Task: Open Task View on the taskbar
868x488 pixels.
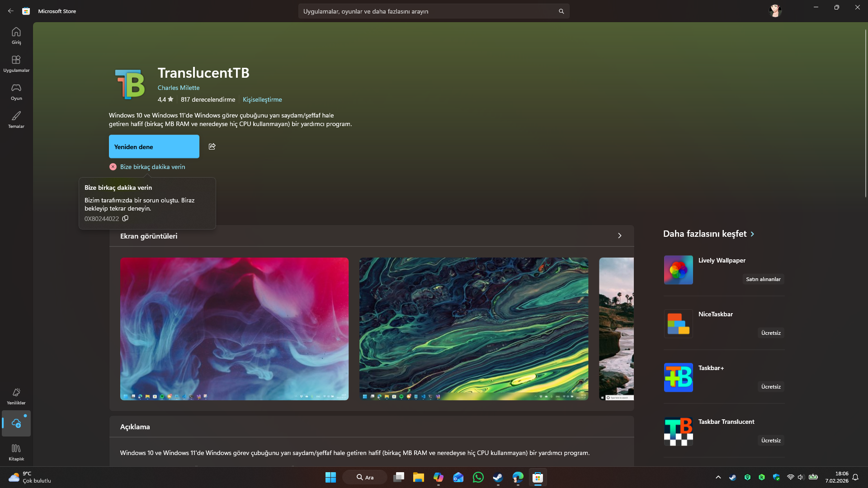Action: click(x=398, y=477)
